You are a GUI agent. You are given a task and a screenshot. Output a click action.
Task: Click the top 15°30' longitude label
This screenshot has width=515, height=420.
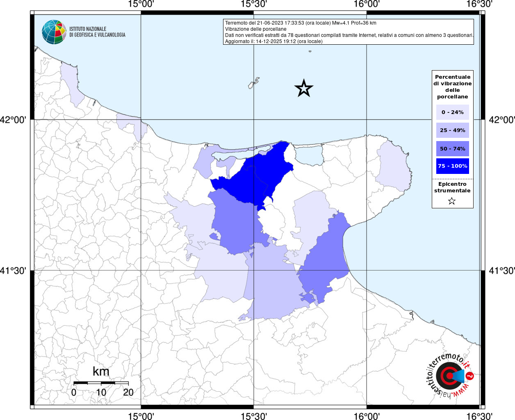coord(254,4)
